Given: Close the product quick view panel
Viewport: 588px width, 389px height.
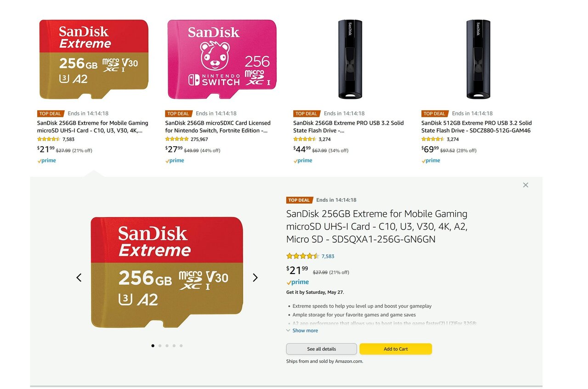Looking at the screenshot, I should pyautogui.click(x=526, y=185).
